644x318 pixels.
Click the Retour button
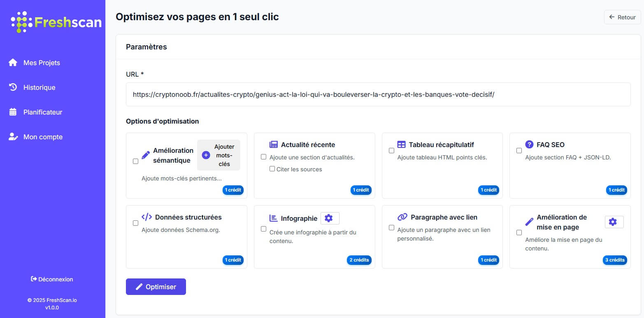[622, 17]
